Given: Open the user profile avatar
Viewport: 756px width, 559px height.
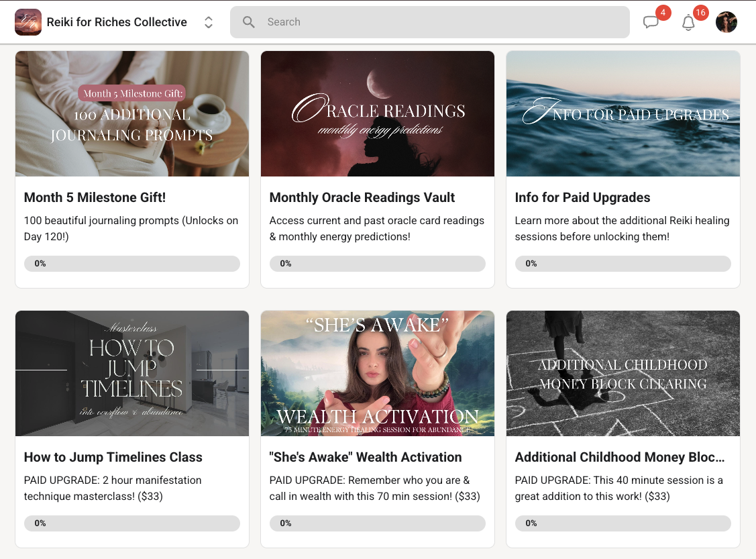Looking at the screenshot, I should 726,22.
